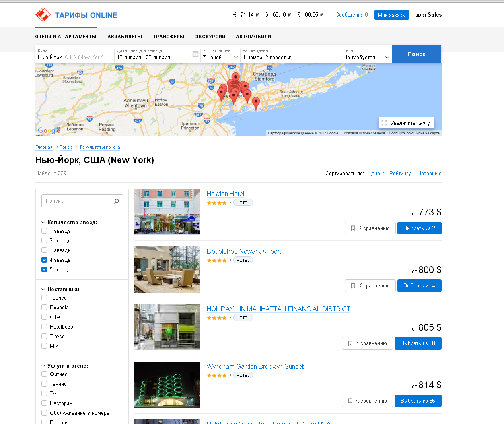
Task: Collapse the Поставщики filter section
Action: click(x=61, y=289)
